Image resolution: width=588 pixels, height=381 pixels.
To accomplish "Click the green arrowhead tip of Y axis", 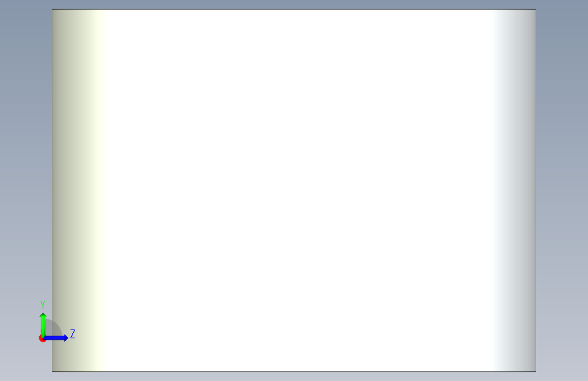I will tap(43, 315).
